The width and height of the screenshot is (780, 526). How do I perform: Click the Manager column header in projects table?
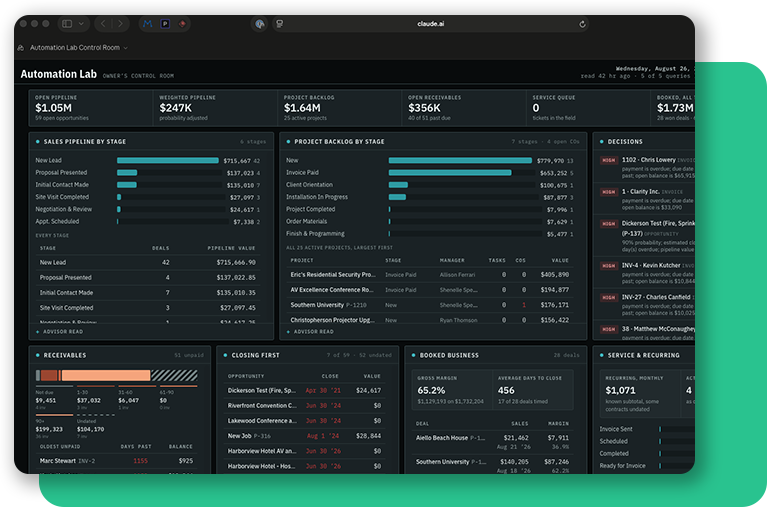tap(452, 260)
